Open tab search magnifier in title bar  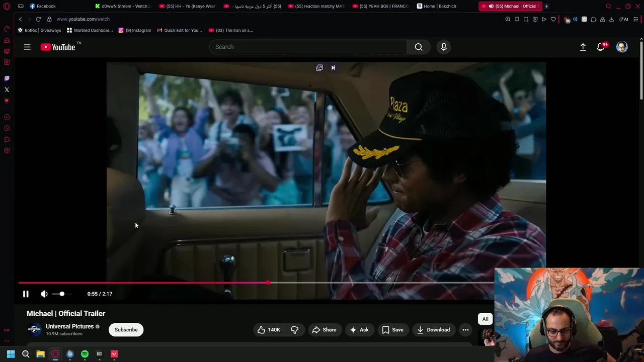coord(608,6)
